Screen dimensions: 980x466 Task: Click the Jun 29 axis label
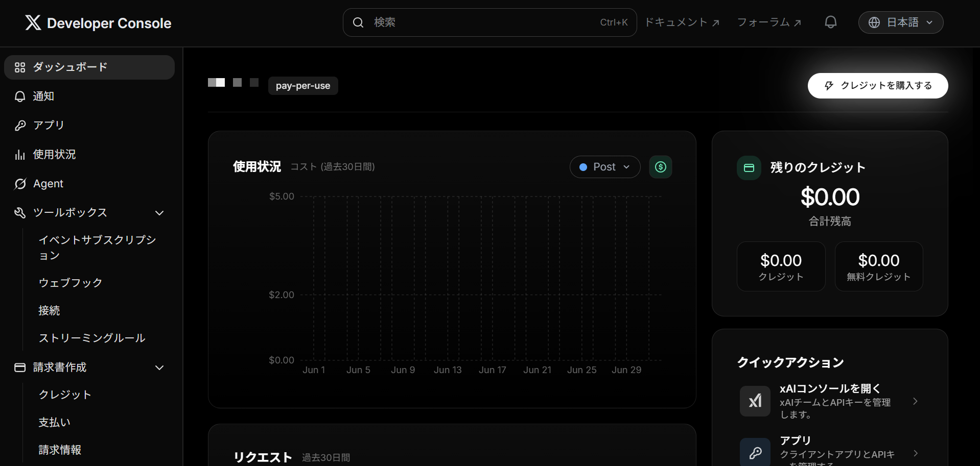[x=626, y=370]
